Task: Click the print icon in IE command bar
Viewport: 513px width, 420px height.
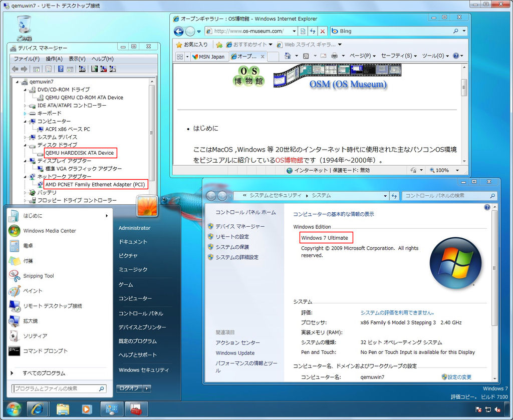Action: (334, 56)
